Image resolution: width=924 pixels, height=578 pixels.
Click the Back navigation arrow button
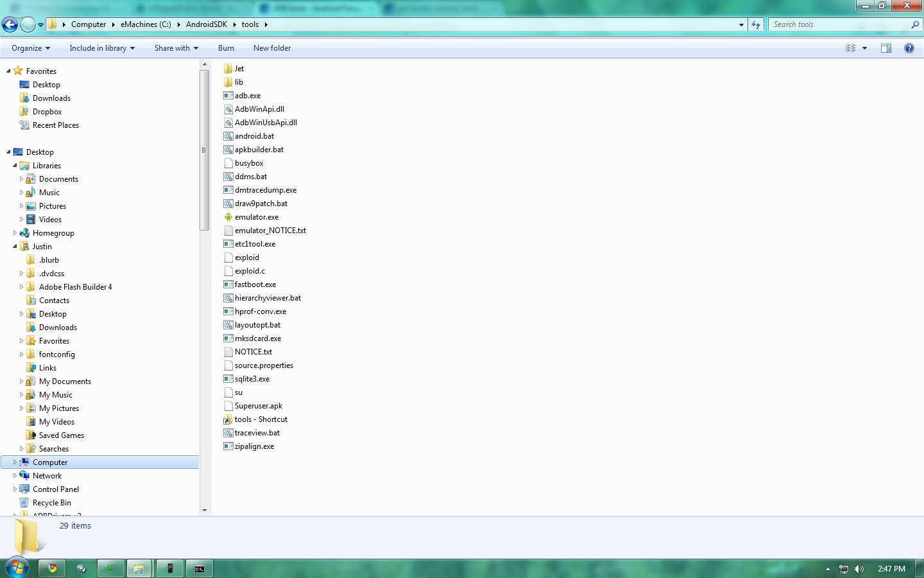click(10, 24)
